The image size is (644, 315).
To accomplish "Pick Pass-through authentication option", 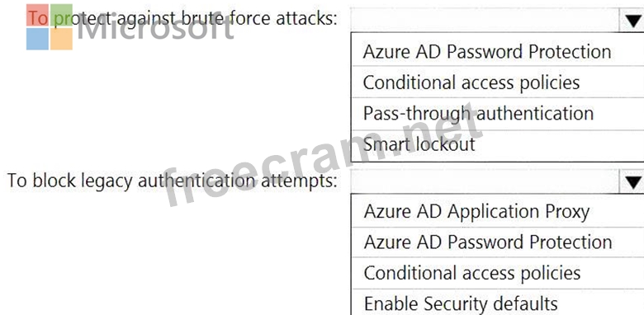I will coord(498,113).
